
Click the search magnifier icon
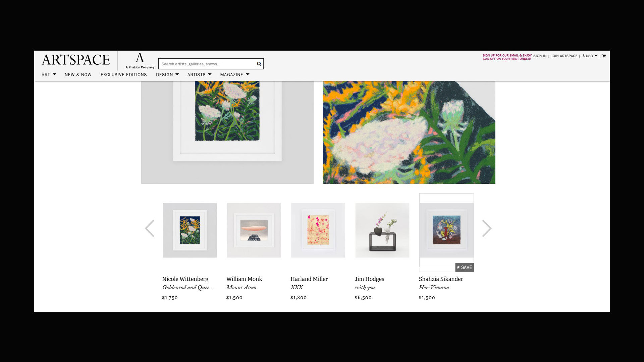click(x=259, y=64)
